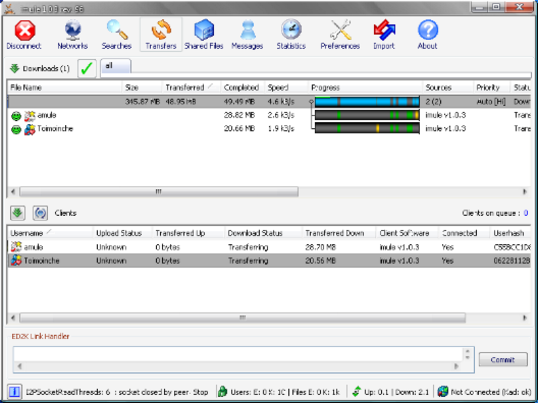Sort downloads by Sources column
Viewport: 538px width, 403px height.
pos(448,87)
